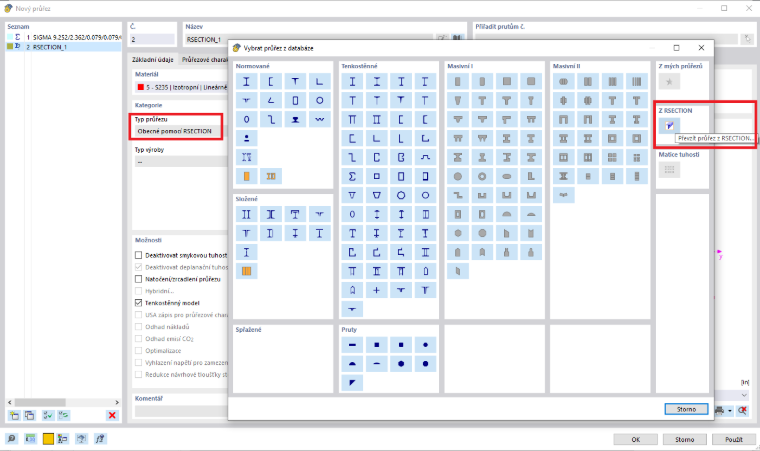Pick the I-beam icon under Normované
The image size is (760, 451).
pyautogui.click(x=246, y=81)
